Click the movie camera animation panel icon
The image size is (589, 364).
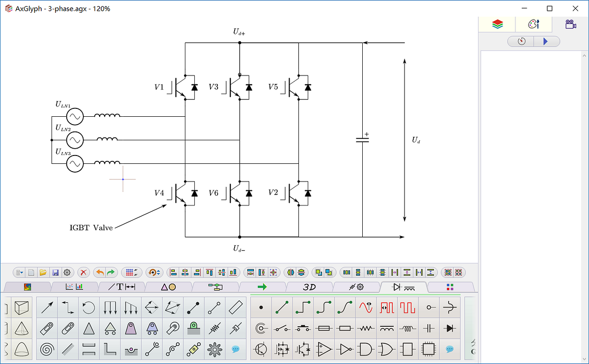pos(570,24)
